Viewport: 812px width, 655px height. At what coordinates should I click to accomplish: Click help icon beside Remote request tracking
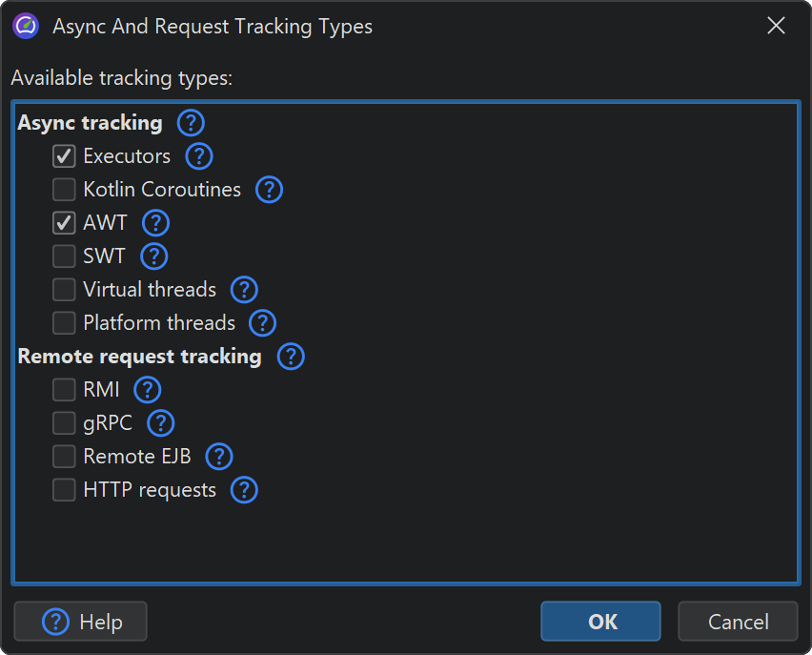coord(291,357)
